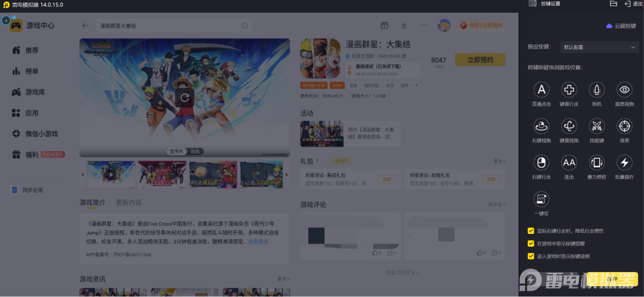The image size is (644, 297).
Task: Play the first video thumbnail
Action: point(111,175)
